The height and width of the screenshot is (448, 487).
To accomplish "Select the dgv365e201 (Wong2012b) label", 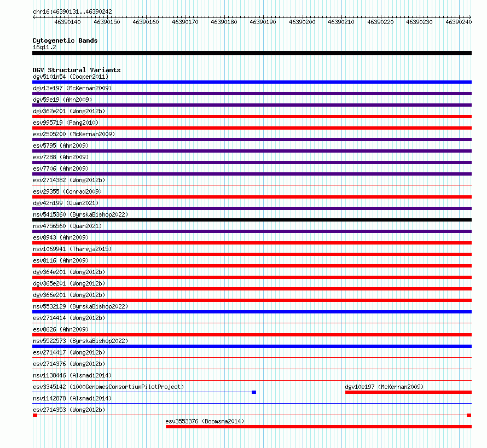I will (69, 283).
